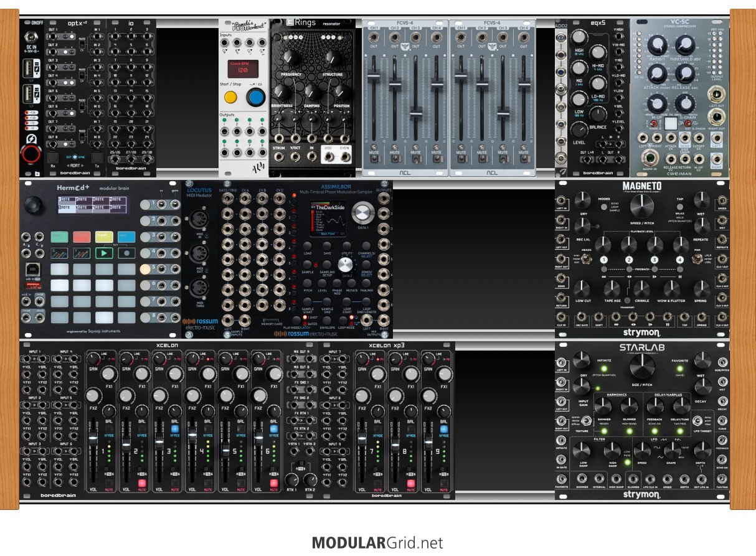This screenshot has width=756, height=556.
Task: Click Locutus MIDI THRU socket
Action: point(199,287)
